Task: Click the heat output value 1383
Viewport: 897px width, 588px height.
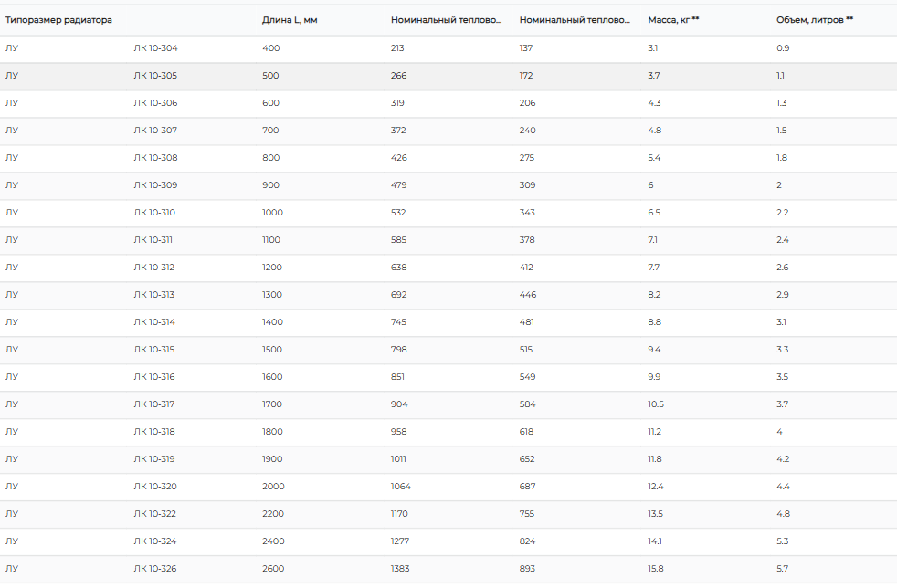Action: 401,569
